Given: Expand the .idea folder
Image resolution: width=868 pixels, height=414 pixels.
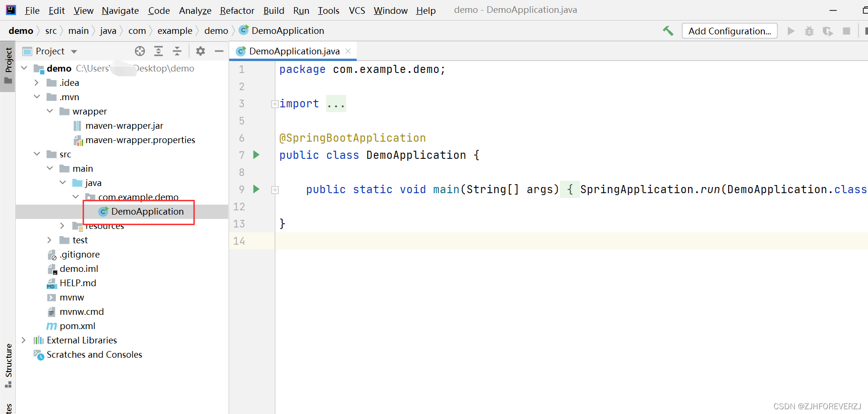Looking at the screenshot, I should 37,83.
